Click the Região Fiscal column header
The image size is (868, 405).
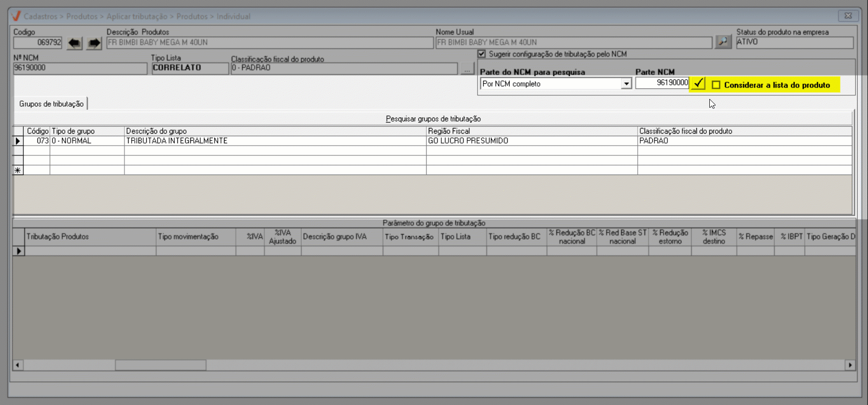(x=532, y=132)
